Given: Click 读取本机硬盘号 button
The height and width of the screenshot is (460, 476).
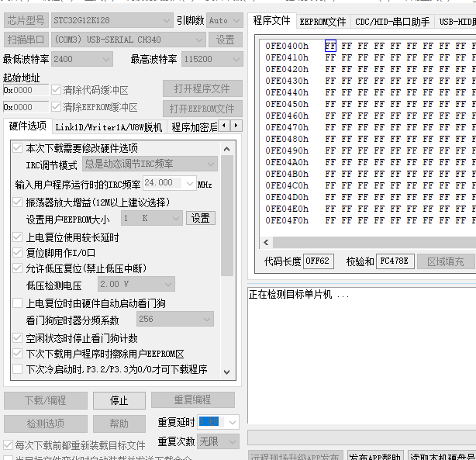Looking at the screenshot, I should click(442, 455).
